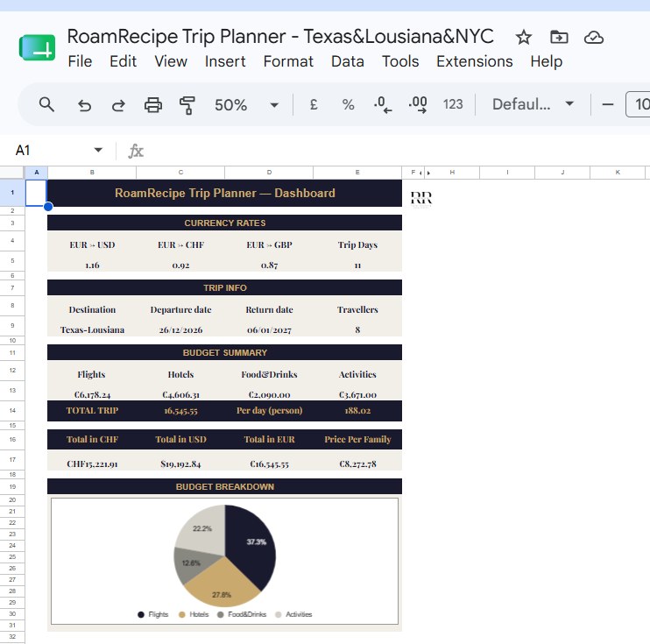650x644 pixels.
Task: Select the tan Hotels pie slice
Action: click(222, 584)
